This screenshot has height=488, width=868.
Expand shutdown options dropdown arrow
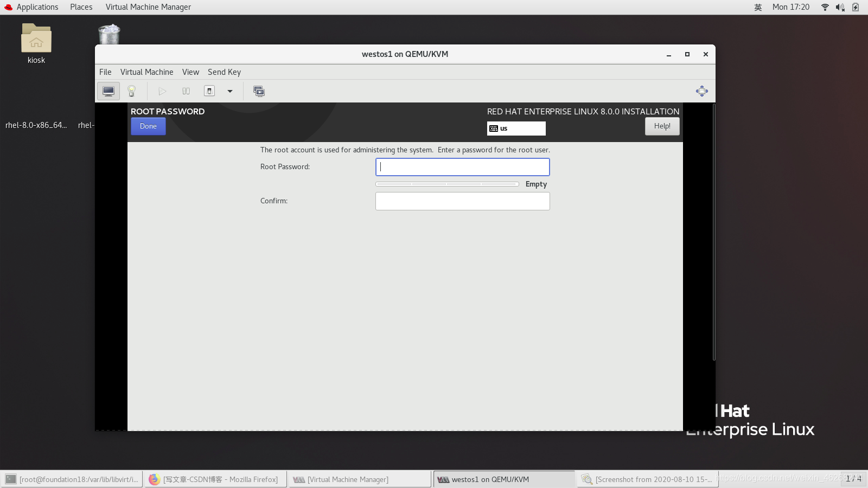[230, 91]
